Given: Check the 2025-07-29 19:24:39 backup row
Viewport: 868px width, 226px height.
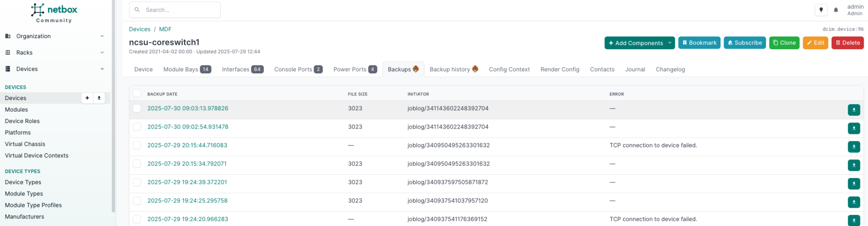Looking at the screenshot, I should coord(136,182).
